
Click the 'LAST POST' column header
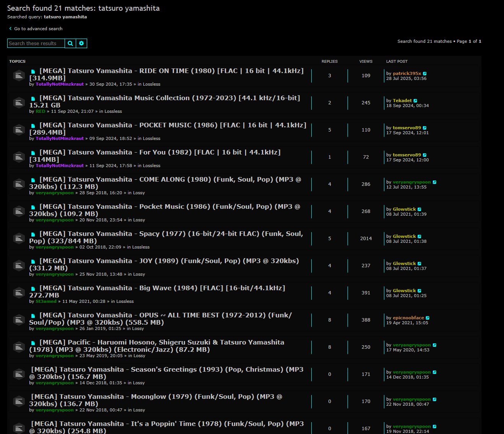[x=397, y=62]
